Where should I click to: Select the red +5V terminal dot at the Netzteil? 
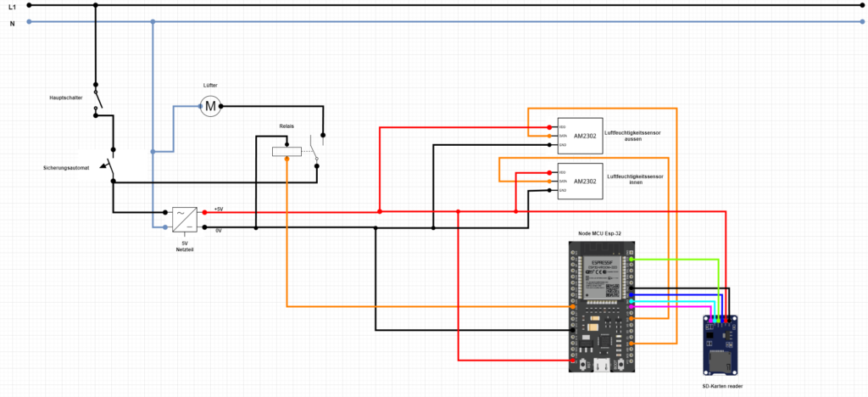[x=204, y=212]
